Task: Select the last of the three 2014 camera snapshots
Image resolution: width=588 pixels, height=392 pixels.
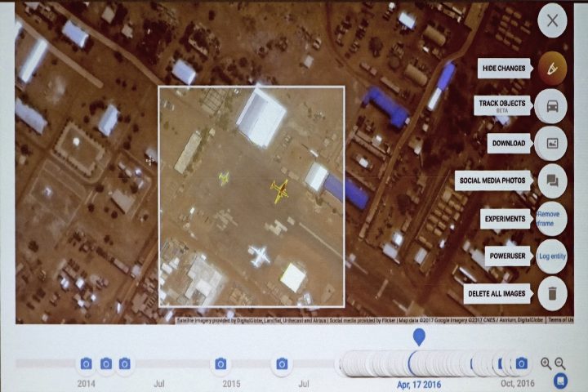Action: click(125, 363)
